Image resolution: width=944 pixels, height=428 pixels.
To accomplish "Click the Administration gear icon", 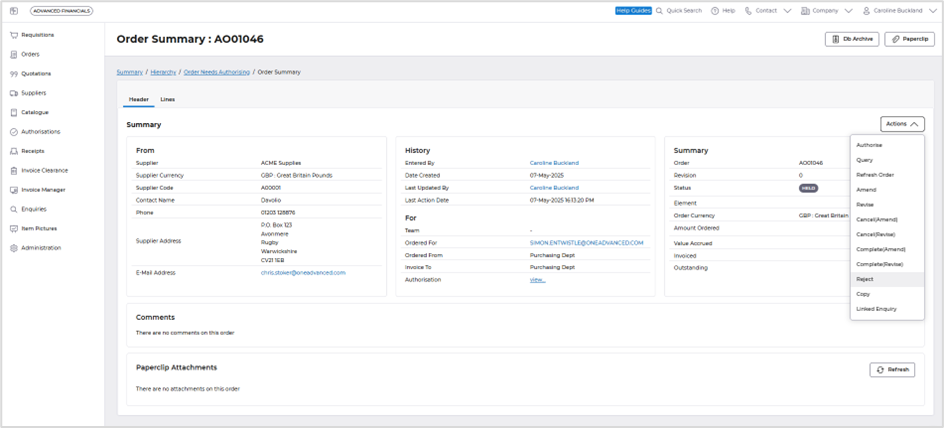I will click(14, 248).
